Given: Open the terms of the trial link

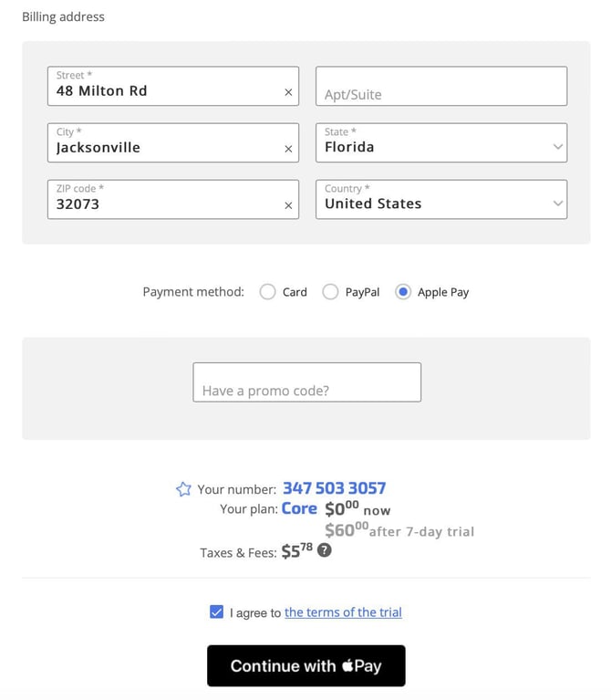Looking at the screenshot, I should (x=343, y=612).
